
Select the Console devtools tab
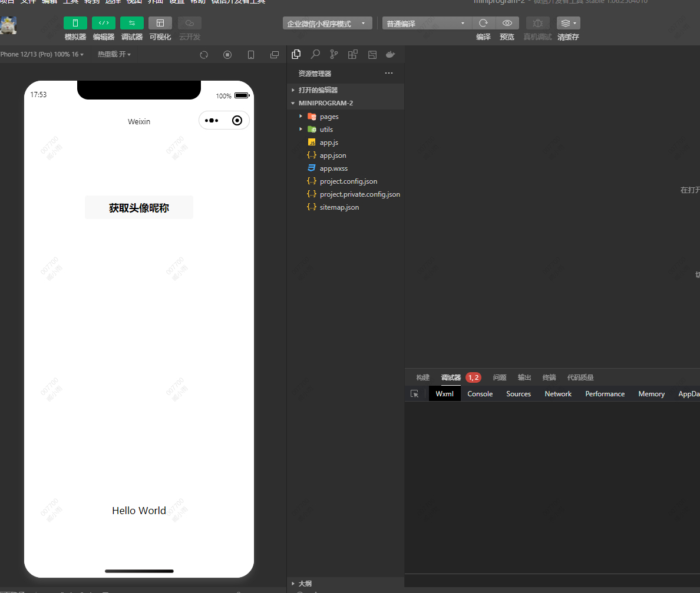click(x=480, y=393)
